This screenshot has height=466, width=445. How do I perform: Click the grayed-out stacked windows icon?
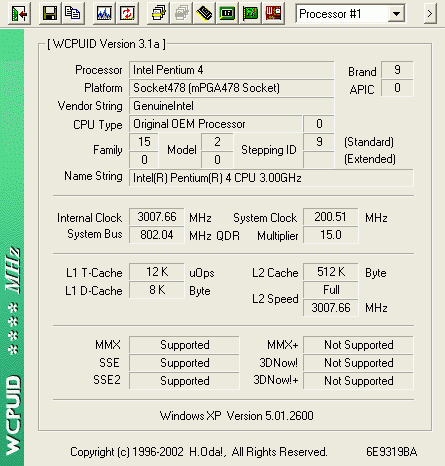pyautogui.click(x=181, y=14)
